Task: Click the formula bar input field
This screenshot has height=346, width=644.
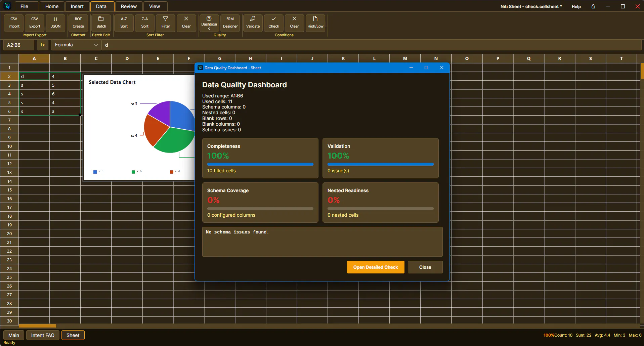Action: pyautogui.click(x=372, y=45)
